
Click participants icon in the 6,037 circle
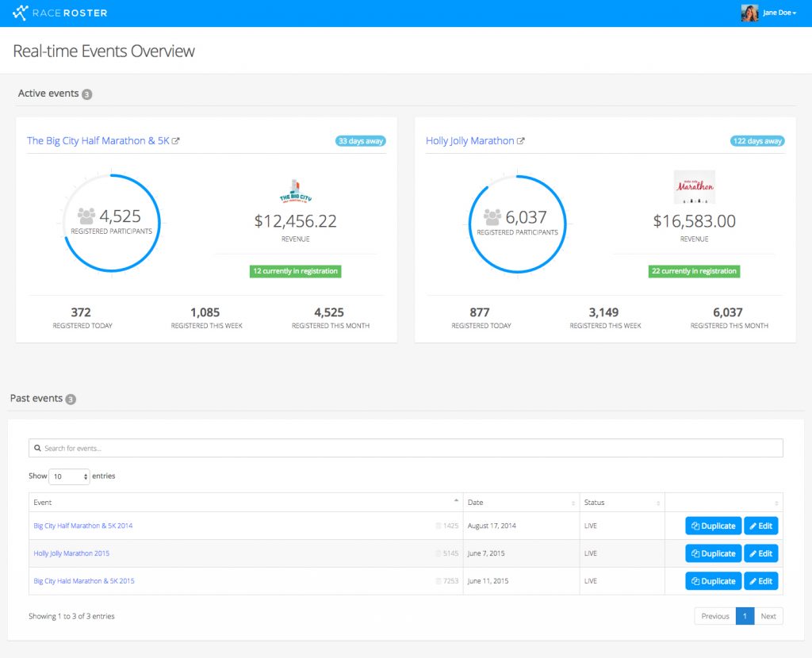[x=492, y=216]
